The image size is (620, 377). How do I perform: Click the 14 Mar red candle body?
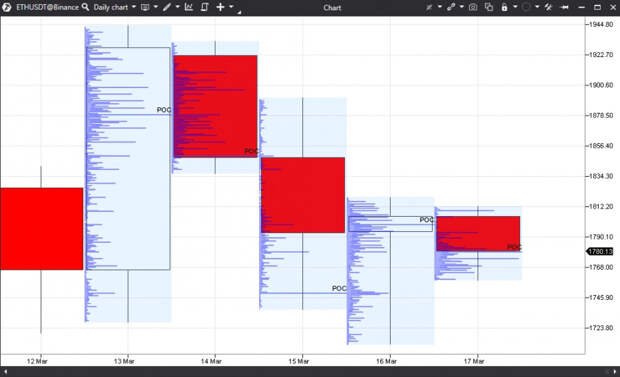[215, 106]
